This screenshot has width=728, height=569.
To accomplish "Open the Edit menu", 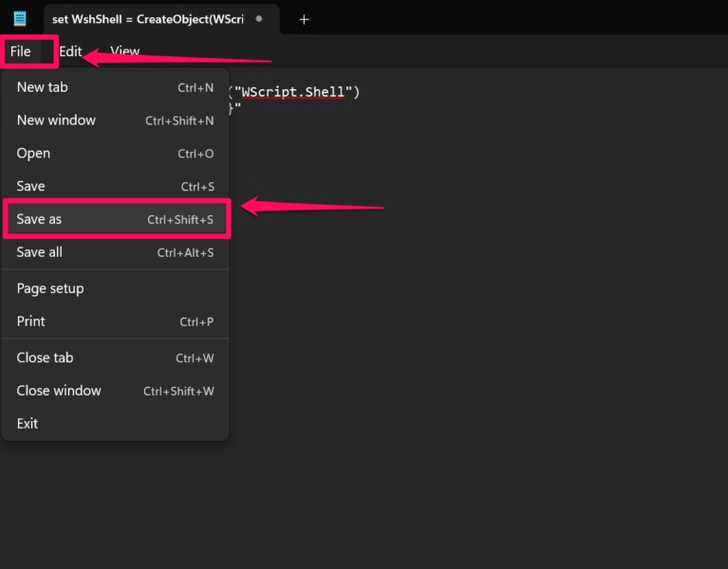I will [x=70, y=51].
